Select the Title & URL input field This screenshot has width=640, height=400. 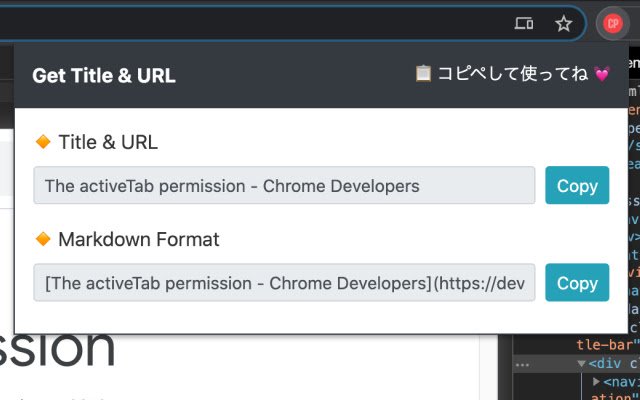coord(284,185)
